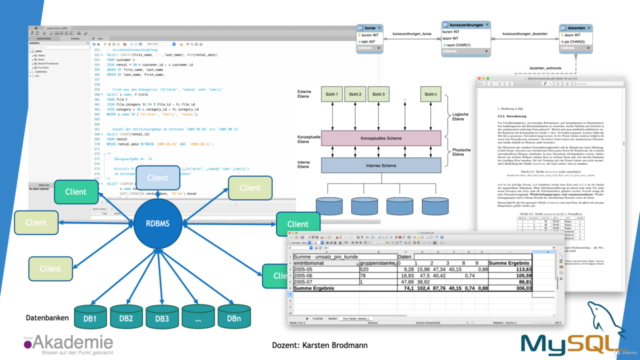Select the Internes Schema box
This screenshot has height=360, width=640.
click(381, 166)
